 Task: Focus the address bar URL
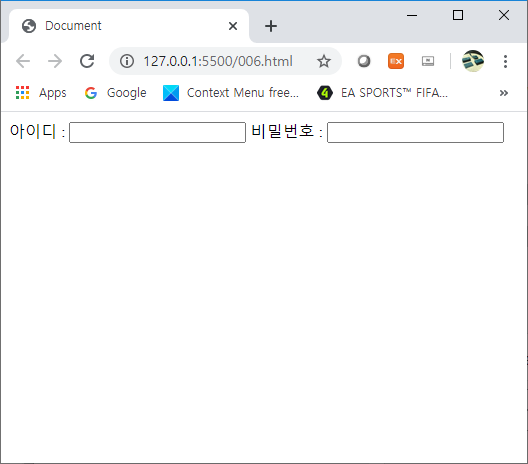click(x=218, y=61)
